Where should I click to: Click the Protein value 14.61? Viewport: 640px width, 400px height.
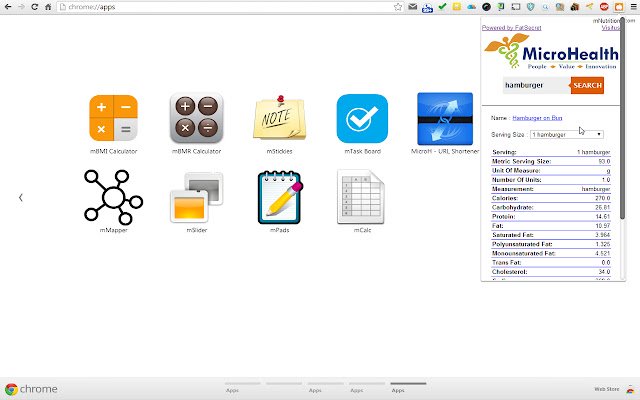click(x=603, y=216)
